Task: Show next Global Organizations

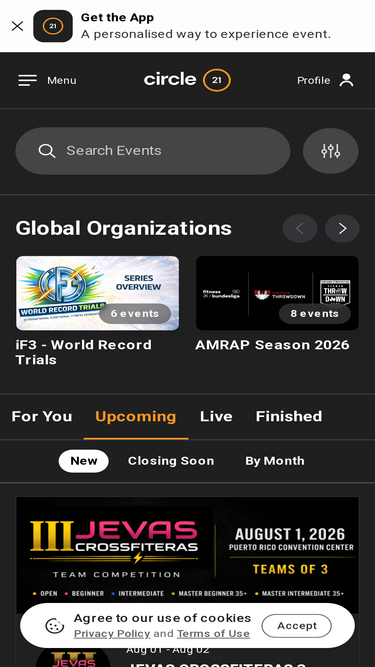Action: click(x=342, y=228)
